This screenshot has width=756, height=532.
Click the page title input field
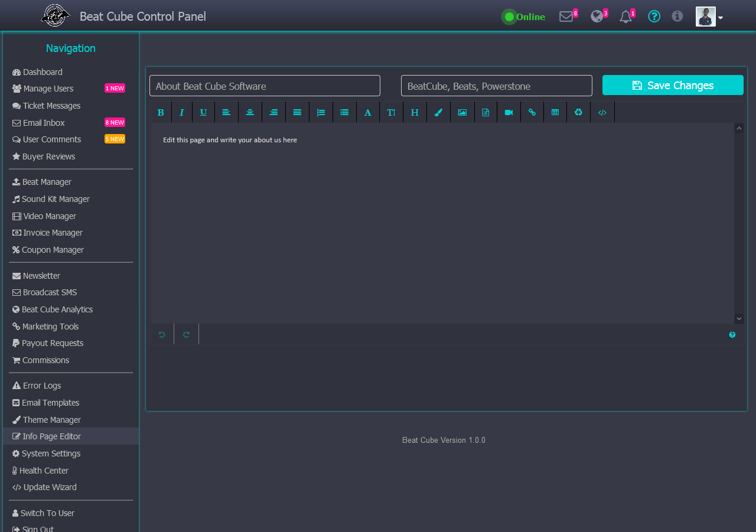click(265, 86)
